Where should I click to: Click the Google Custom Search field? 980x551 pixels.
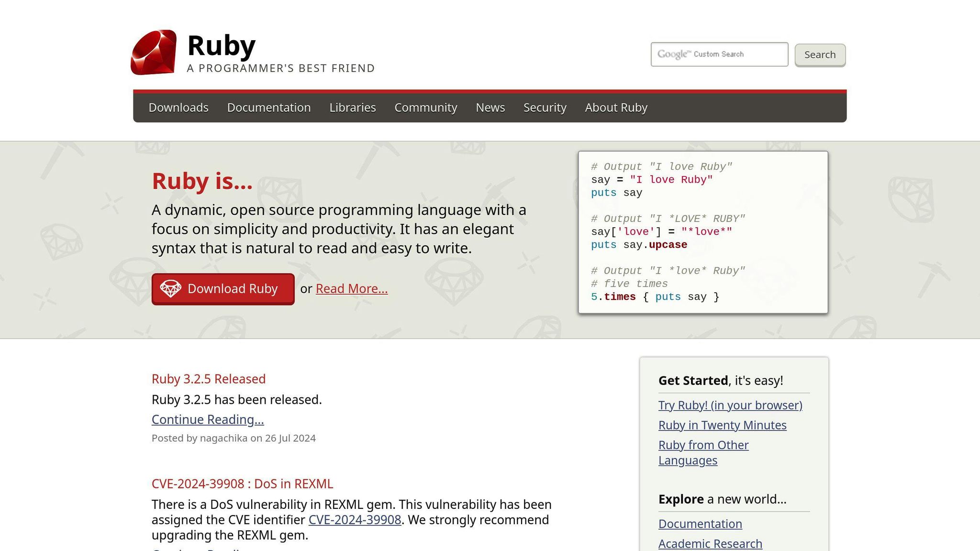(719, 55)
